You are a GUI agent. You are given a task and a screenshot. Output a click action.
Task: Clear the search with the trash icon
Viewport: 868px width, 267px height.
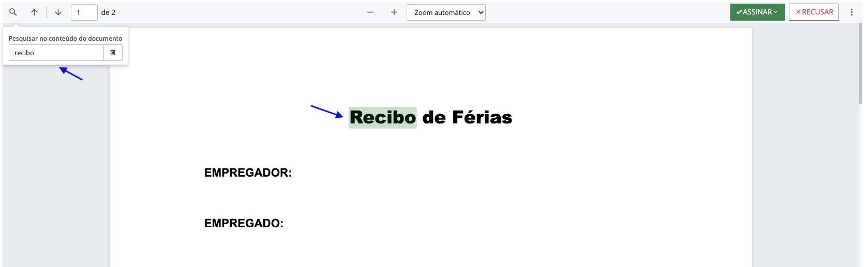113,53
